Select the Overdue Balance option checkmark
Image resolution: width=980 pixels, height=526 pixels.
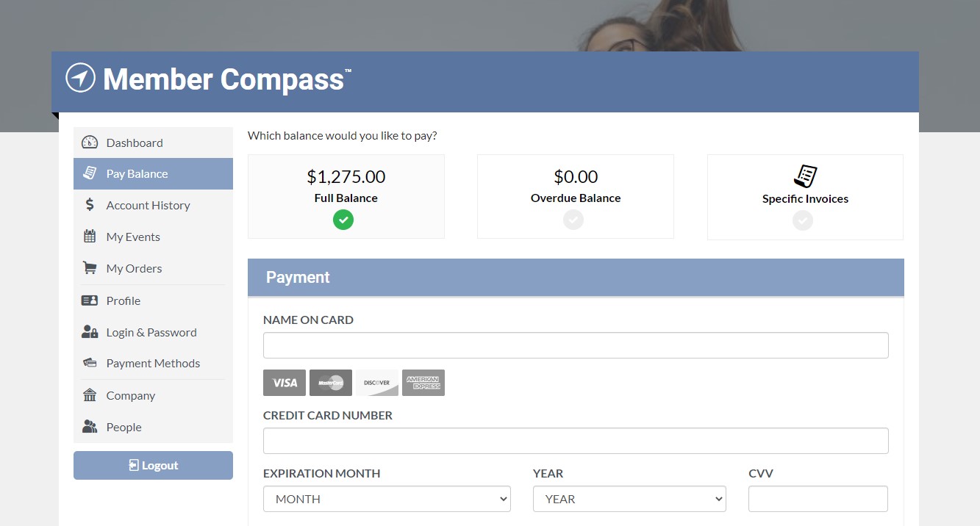pyautogui.click(x=573, y=219)
